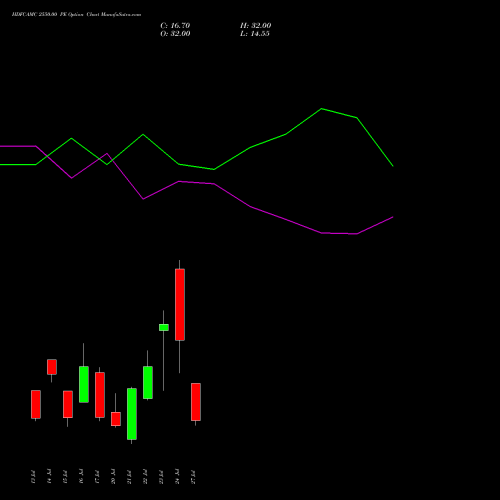The height and width of the screenshot is (500, 500).
Task: Click the open value 'O: 32.00'
Action: click(x=175, y=34)
